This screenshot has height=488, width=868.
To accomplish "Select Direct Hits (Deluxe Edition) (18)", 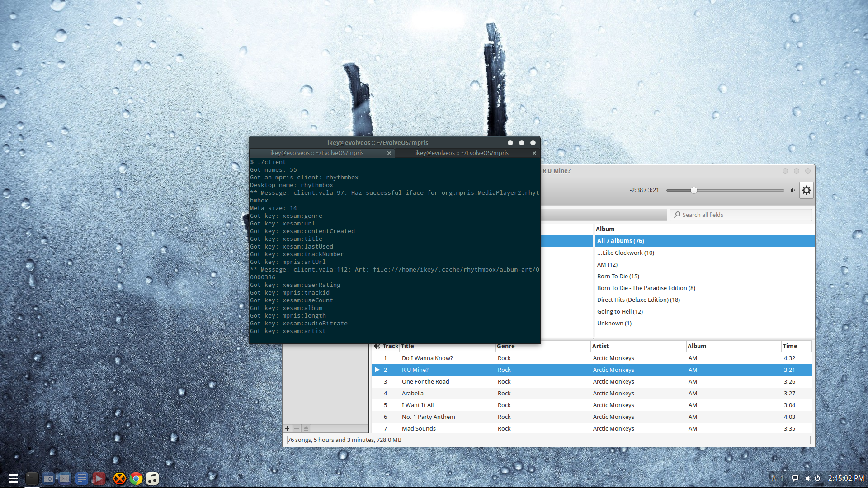I will [704, 300].
